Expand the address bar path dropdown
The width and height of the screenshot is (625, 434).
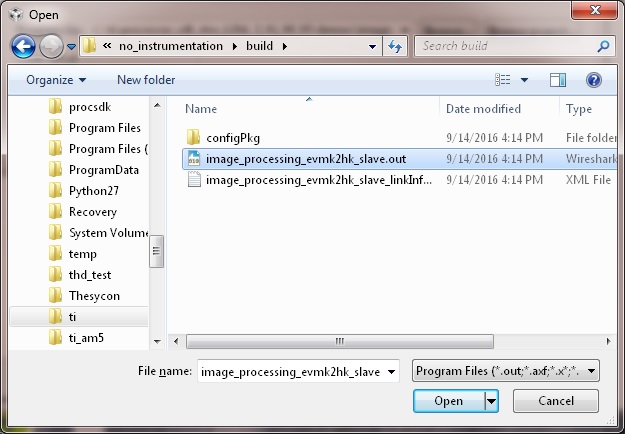pyautogui.click(x=372, y=46)
